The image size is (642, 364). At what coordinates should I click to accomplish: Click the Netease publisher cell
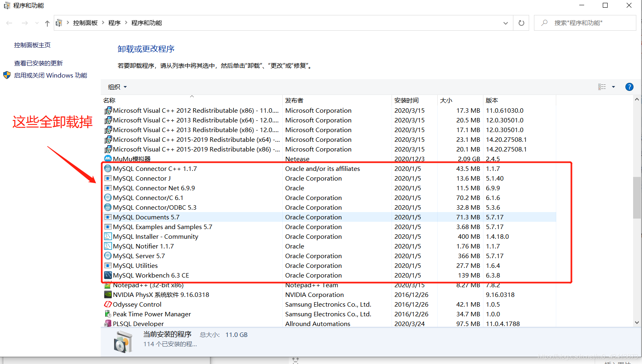point(297,159)
